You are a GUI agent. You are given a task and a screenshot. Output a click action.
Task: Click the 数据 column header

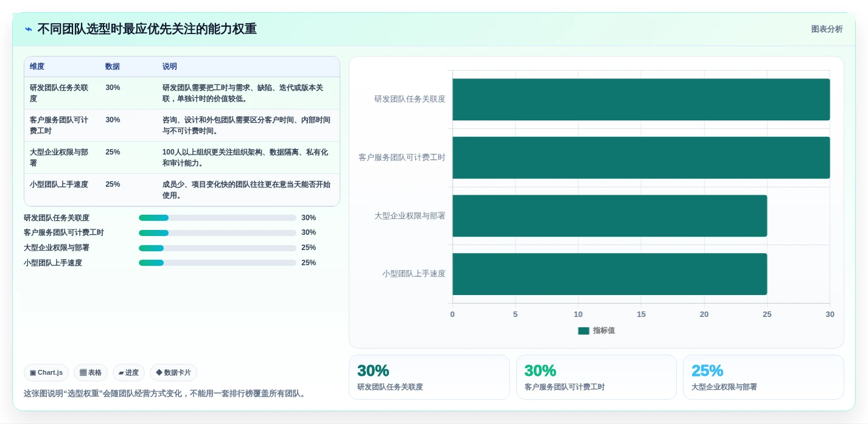coord(113,66)
